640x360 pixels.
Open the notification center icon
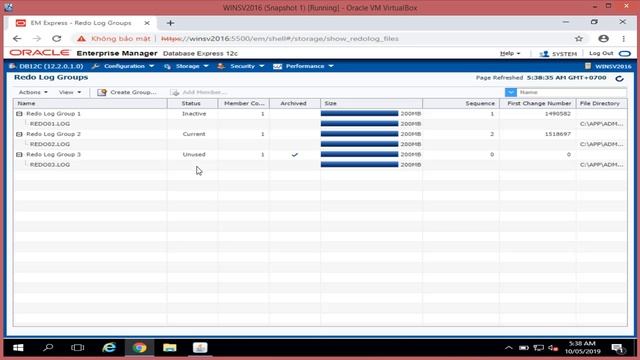pos(618,348)
